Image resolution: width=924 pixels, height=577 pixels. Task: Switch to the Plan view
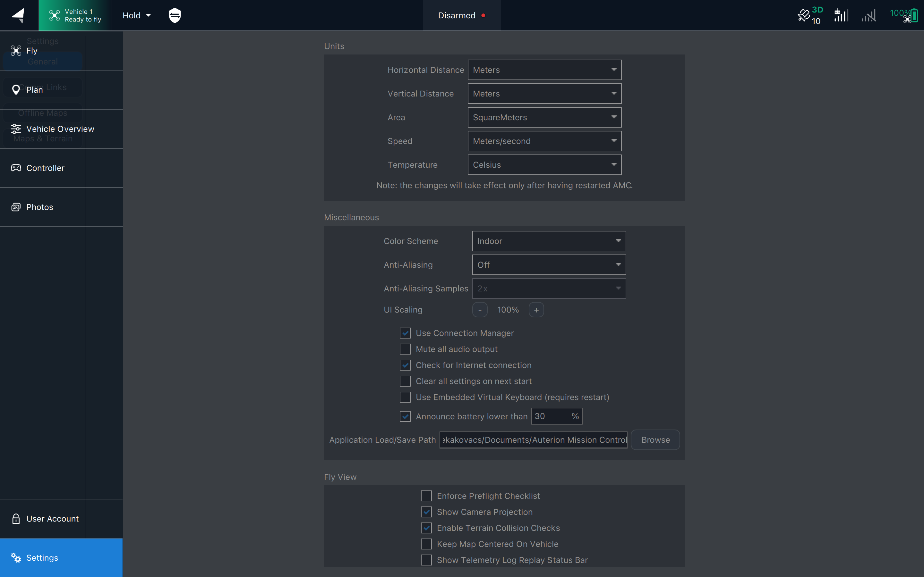click(34, 90)
